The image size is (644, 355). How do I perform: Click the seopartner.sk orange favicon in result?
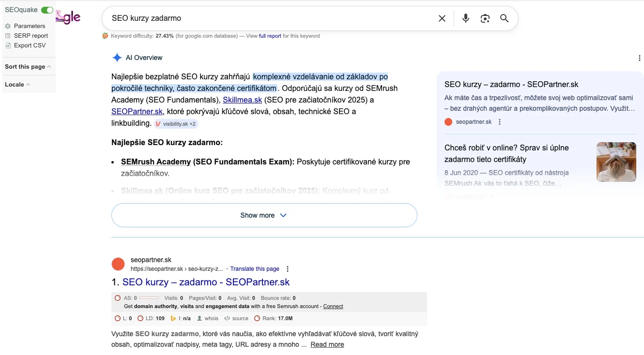point(118,264)
